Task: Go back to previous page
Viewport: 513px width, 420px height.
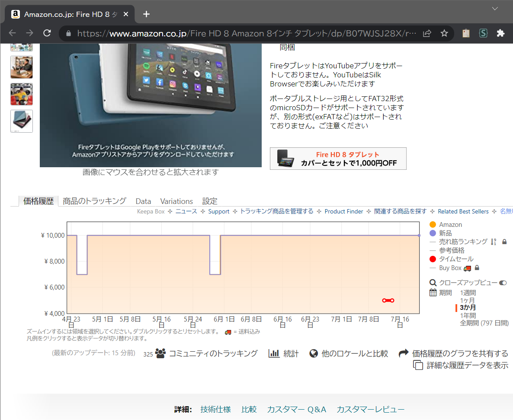Action: pos(13,33)
